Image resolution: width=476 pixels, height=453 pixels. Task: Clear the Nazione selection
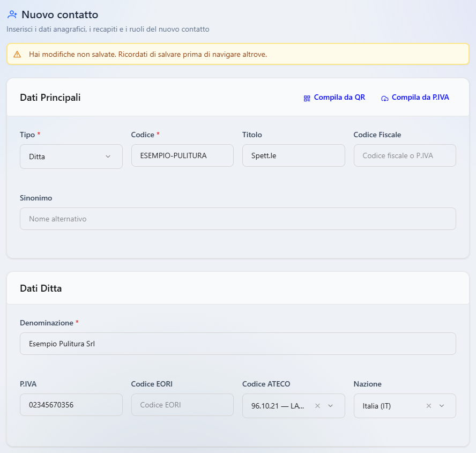pos(429,406)
